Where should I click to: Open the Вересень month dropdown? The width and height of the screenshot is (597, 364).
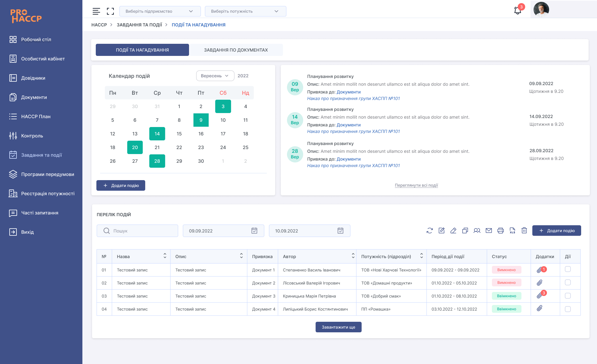coord(215,76)
